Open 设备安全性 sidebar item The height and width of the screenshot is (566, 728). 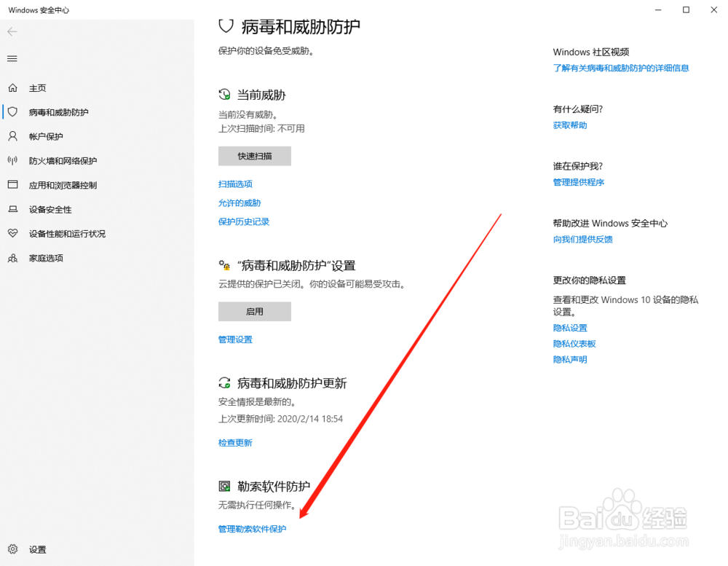pyautogui.click(x=50, y=210)
